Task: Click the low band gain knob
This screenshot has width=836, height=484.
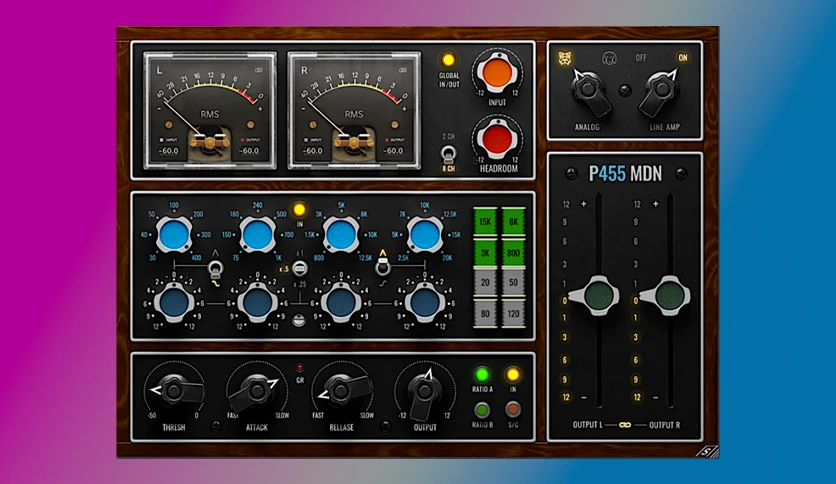Action: [174, 303]
